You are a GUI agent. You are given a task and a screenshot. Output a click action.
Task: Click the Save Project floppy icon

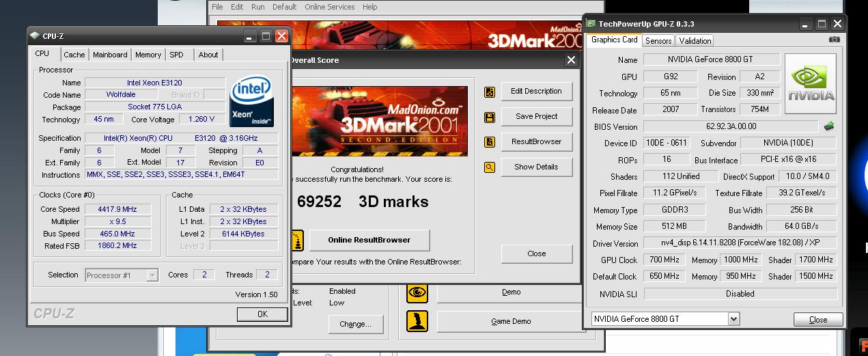pyautogui.click(x=490, y=118)
